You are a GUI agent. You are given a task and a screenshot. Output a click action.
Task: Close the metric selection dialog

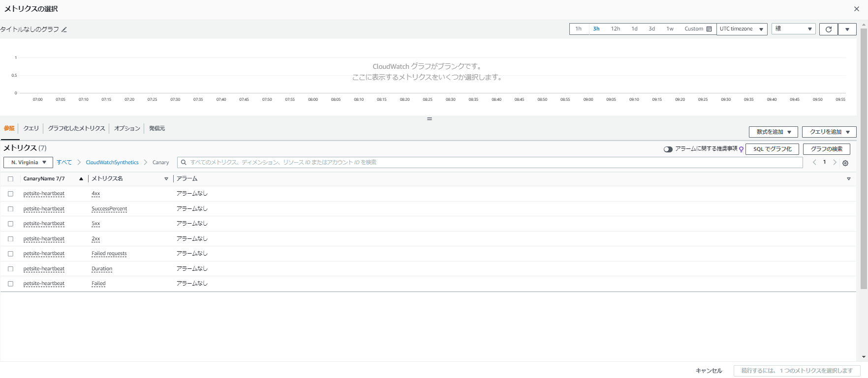(x=857, y=9)
